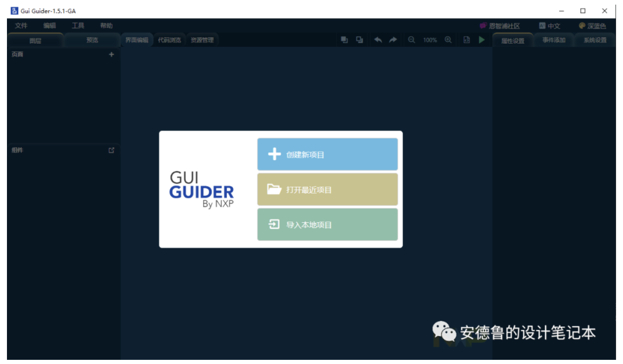The image size is (623, 364).
Task: Select the 代码浏览 tab
Action: (x=169, y=40)
